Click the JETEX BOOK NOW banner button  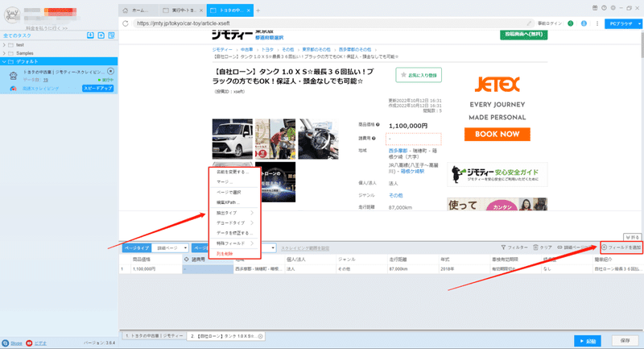pyautogui.click(x=497, y=134)
